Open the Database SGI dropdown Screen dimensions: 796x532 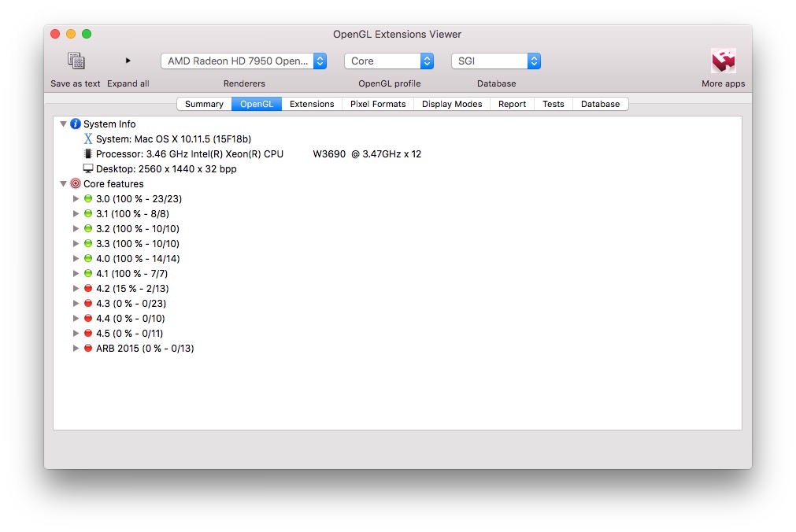[496, 61]
